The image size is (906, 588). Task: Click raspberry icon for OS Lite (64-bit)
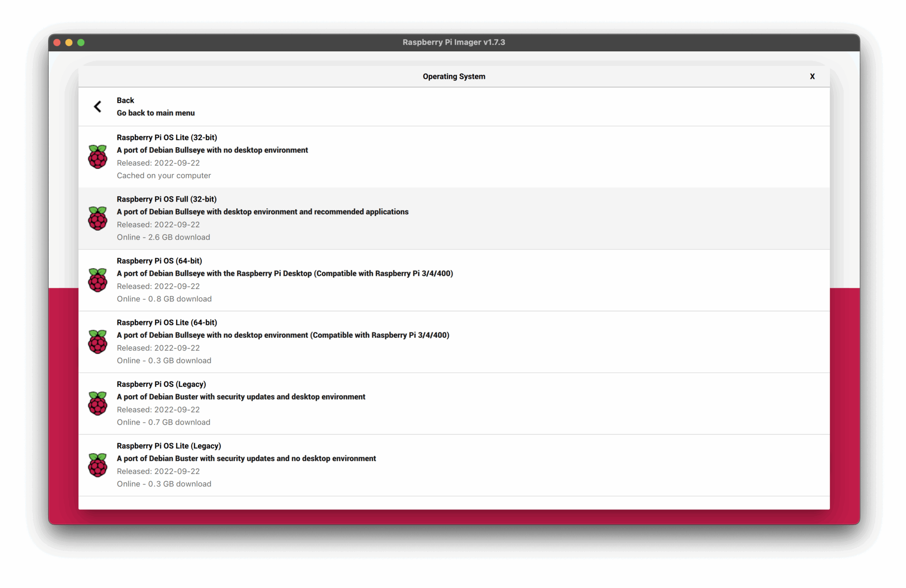tap(97, 342)
